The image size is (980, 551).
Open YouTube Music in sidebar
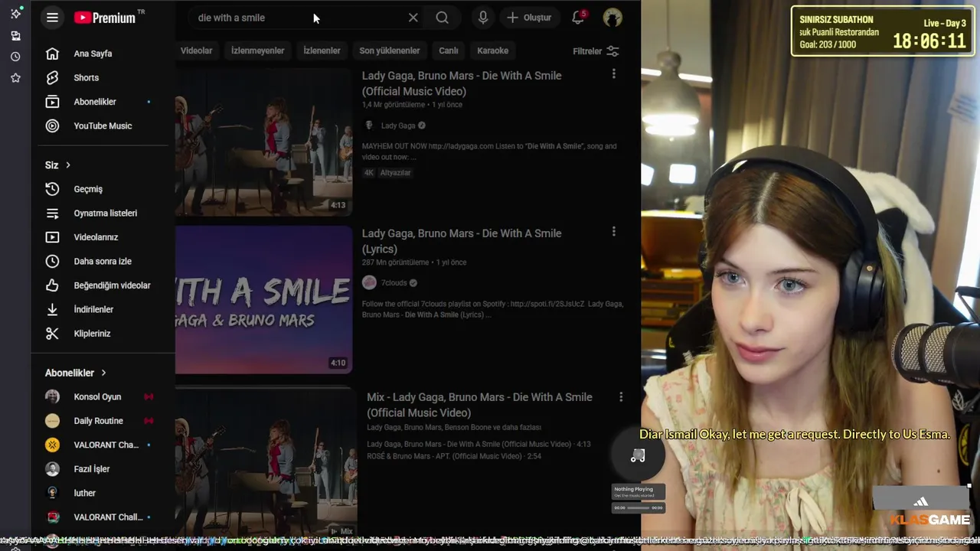click(x=103, y=126)
